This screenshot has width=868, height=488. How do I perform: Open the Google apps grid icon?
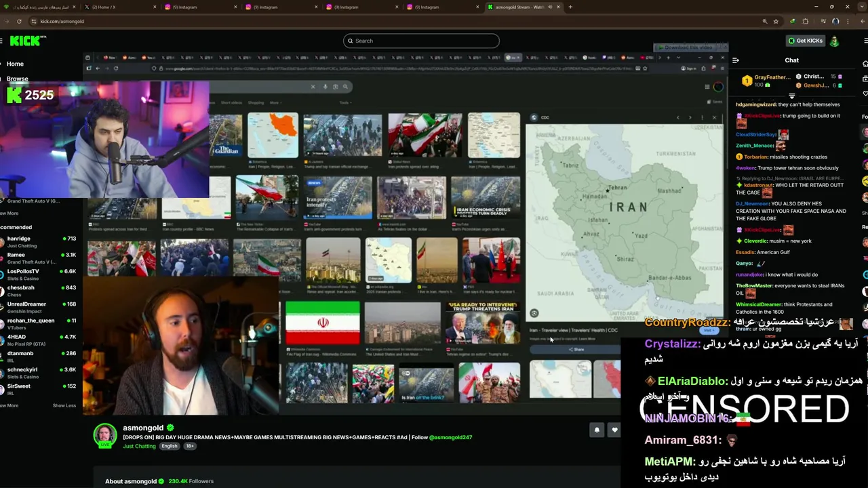707,87
